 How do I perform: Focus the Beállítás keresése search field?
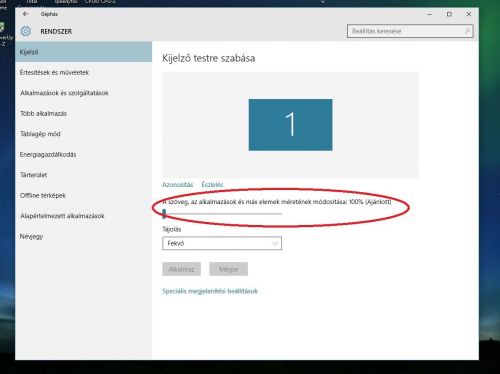tap(410, 31)
